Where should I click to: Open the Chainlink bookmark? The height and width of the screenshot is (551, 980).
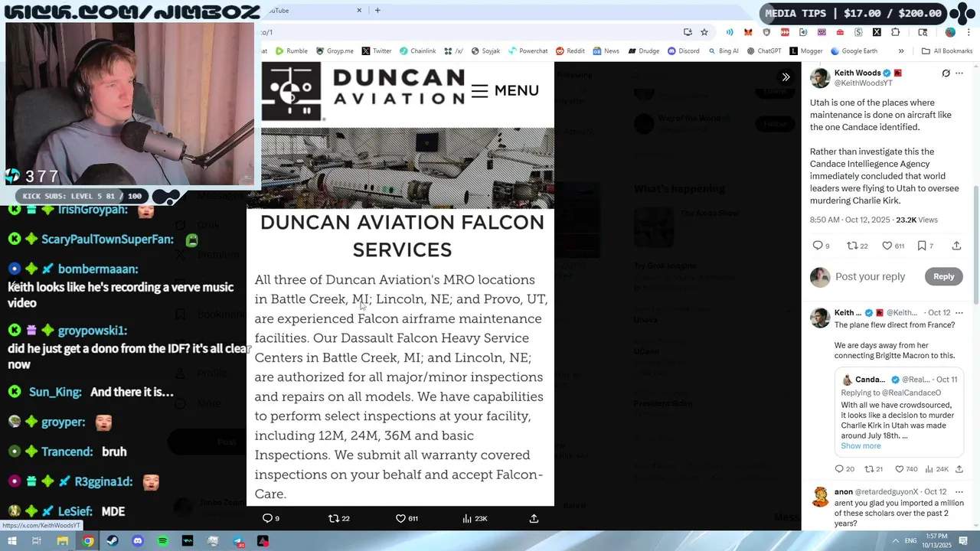pos(417,51)
